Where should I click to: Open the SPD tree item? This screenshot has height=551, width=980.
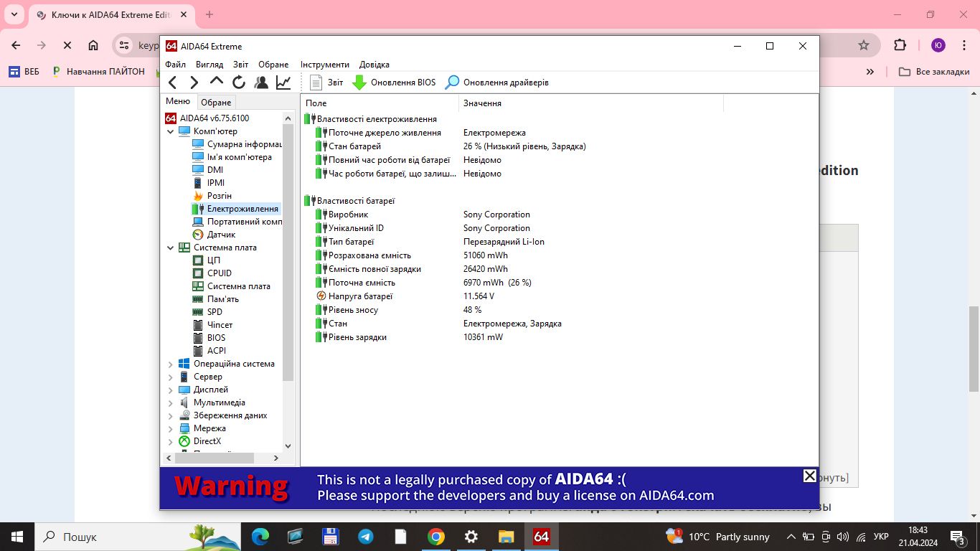(207, 312)
